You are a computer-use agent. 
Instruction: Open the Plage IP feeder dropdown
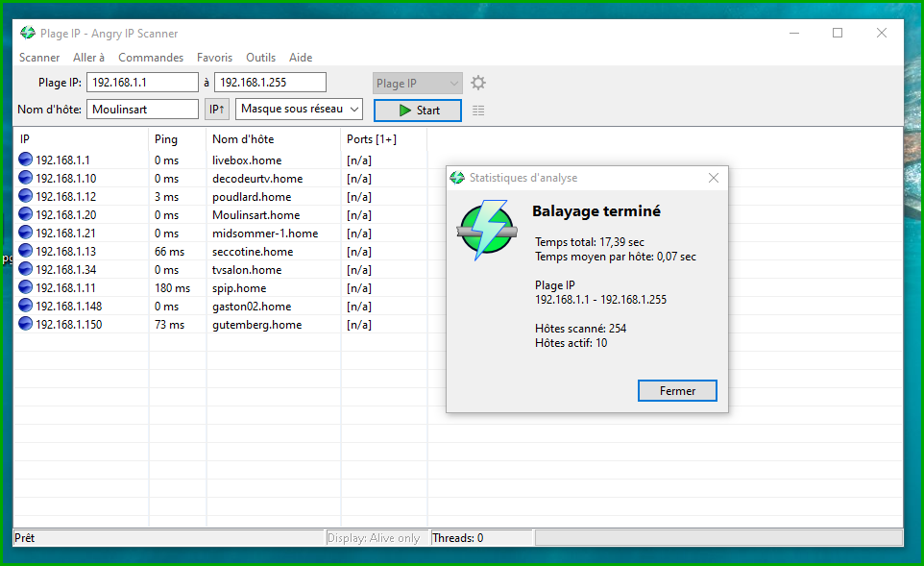[417, 84]
